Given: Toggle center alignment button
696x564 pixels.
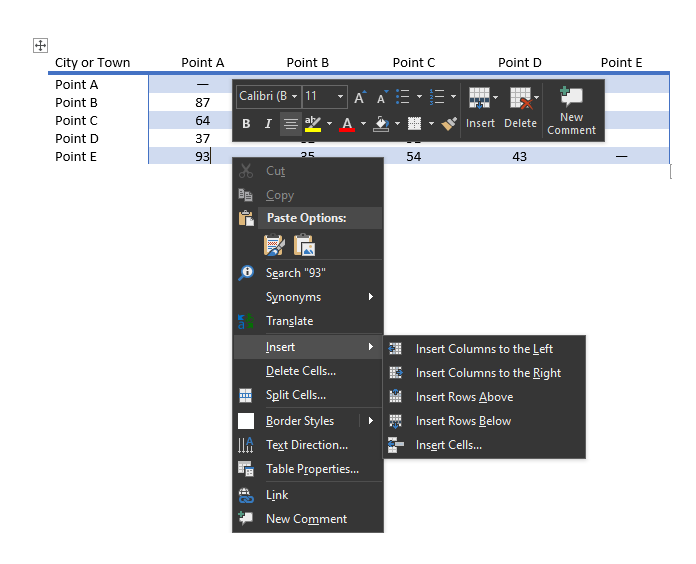Looking at the screenshot, I should (290, 124).
